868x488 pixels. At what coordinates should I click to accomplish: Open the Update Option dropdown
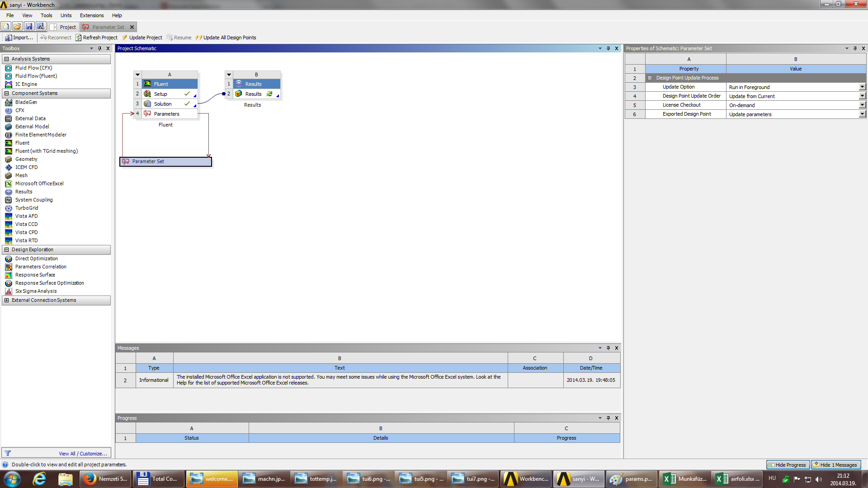862,87
